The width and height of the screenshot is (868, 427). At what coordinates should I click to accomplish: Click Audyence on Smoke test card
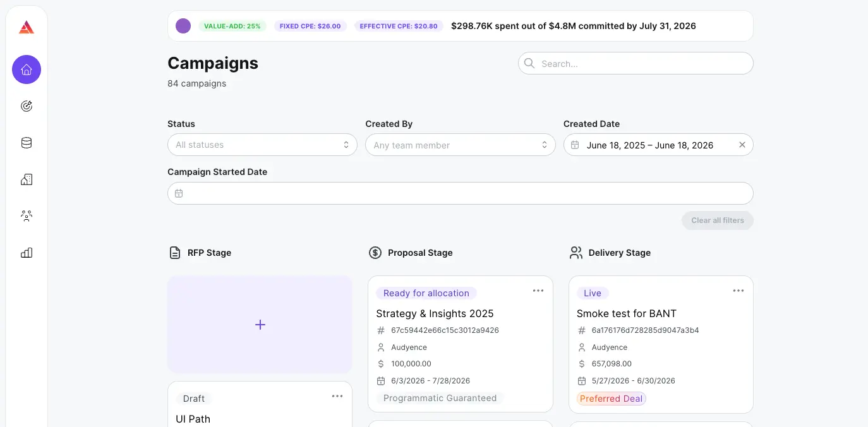click(610, 347)
